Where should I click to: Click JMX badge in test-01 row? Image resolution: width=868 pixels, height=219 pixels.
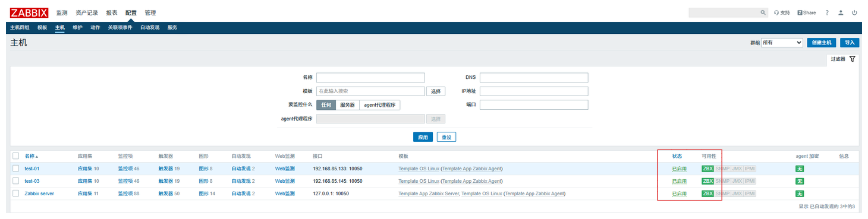click(x=737, y=169)
